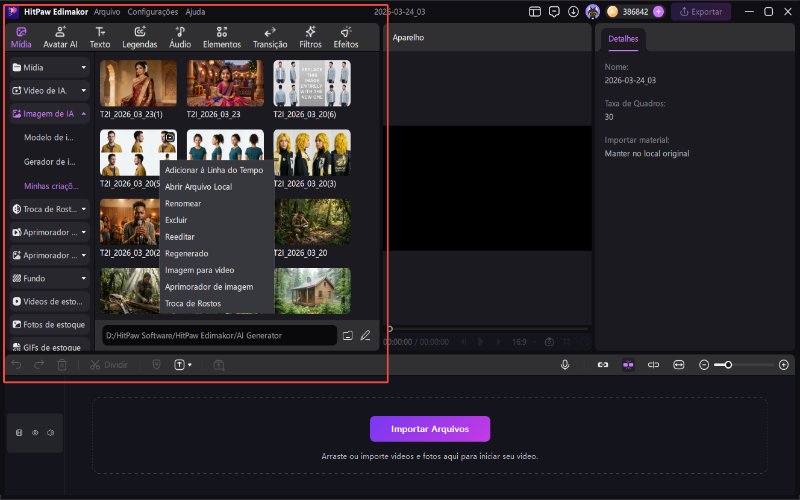The height and width of the screenshot is (500, 800).
Task: Open the folder icon beside the path field
Action: (x=348, y=335)
